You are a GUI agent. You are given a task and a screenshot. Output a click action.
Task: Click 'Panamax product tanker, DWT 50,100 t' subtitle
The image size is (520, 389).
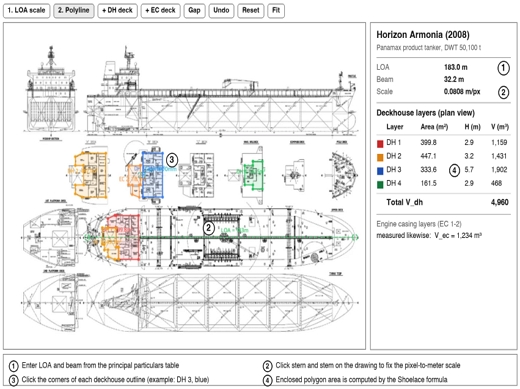[x=429, y=48]
